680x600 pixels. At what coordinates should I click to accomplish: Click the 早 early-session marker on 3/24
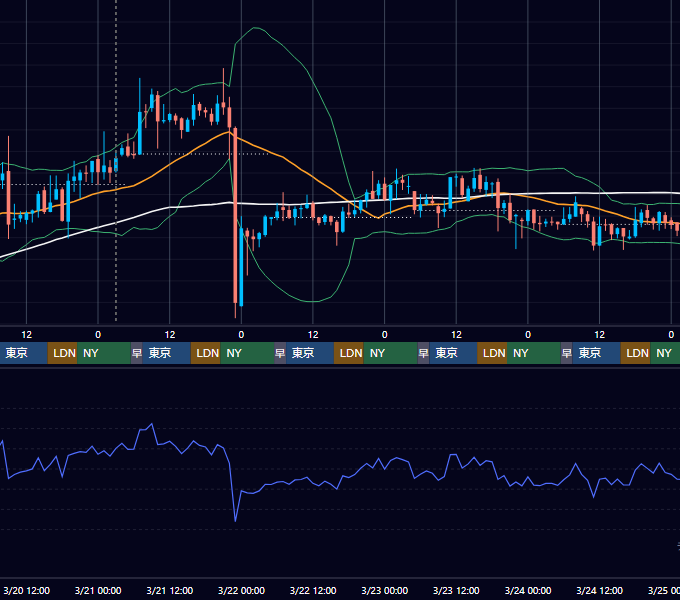tap(566, 353)
